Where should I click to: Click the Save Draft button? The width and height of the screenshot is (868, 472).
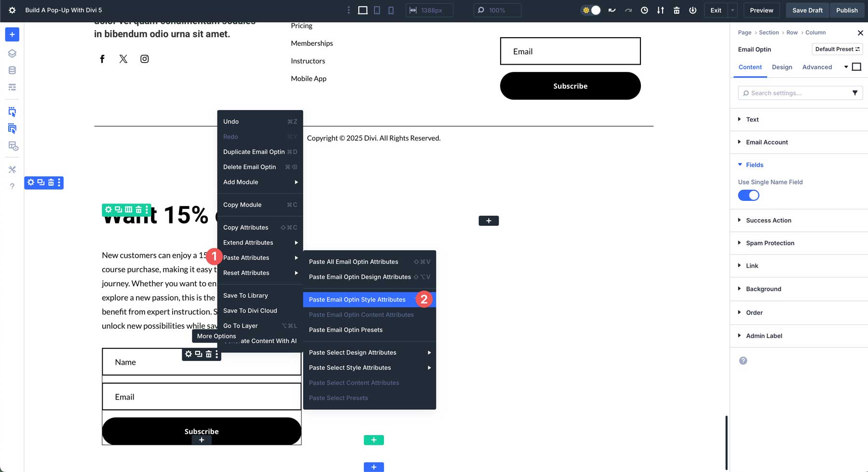click(x=807, y=10)
